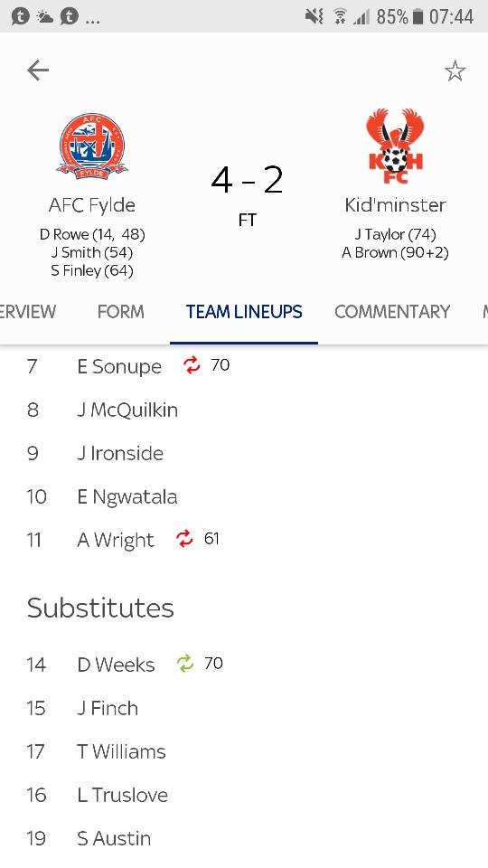
Task: Tap red substitution icon beside A Wright
Action: tap(184, 539)
